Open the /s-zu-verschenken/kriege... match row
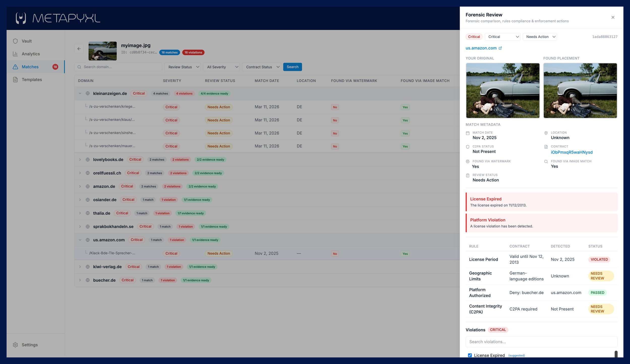Image resolution: width=630 pixels, height=364 pixels. click(267, 107)
